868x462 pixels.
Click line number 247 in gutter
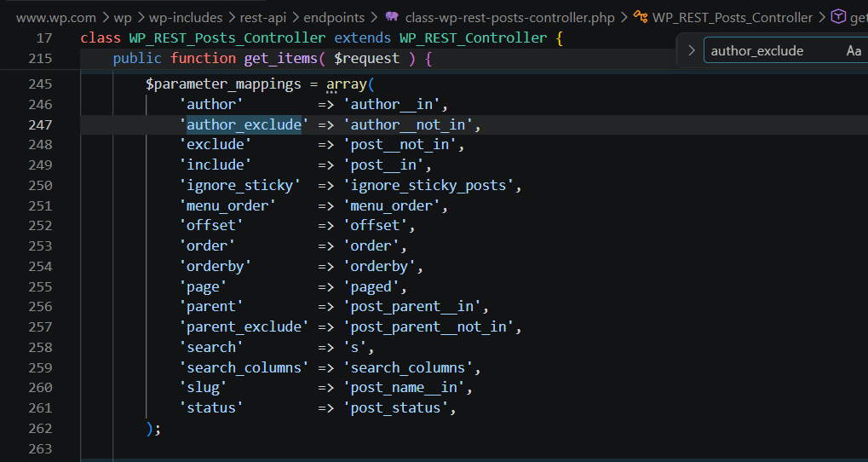tap(40, 124)
